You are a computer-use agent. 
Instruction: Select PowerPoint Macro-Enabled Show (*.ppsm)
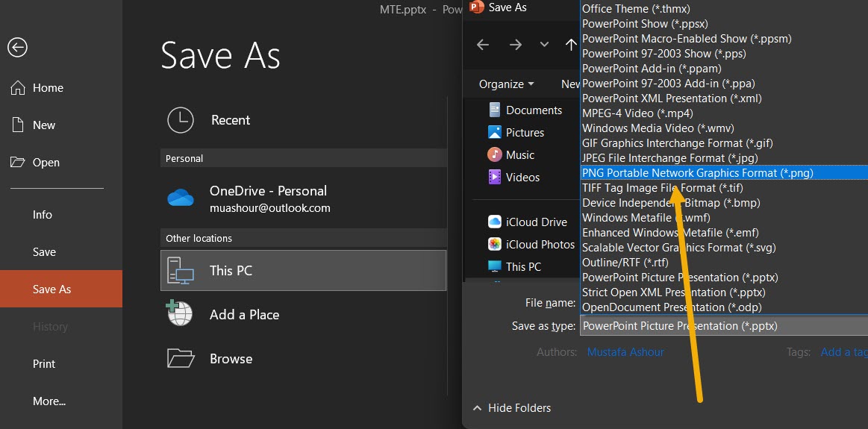click(x=724, y=39)
